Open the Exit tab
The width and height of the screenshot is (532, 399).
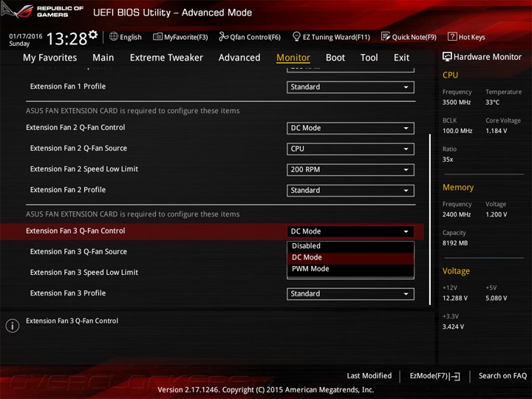[402, 58]
